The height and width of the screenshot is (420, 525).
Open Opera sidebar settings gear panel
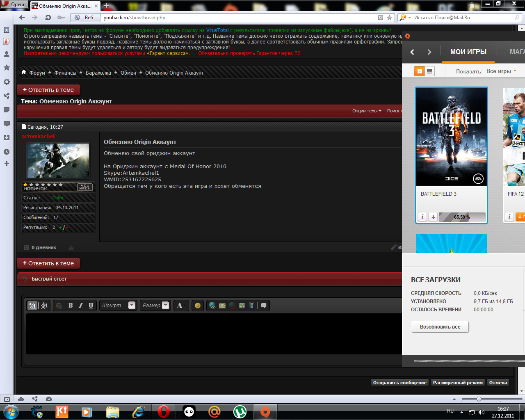7,82
